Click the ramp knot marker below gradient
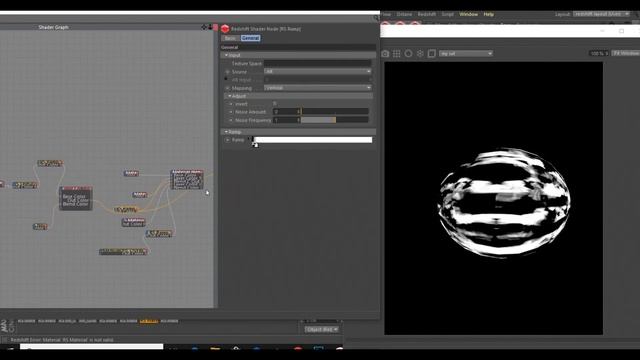This screenshot has width=640, height=360. (x=256, y=145)
